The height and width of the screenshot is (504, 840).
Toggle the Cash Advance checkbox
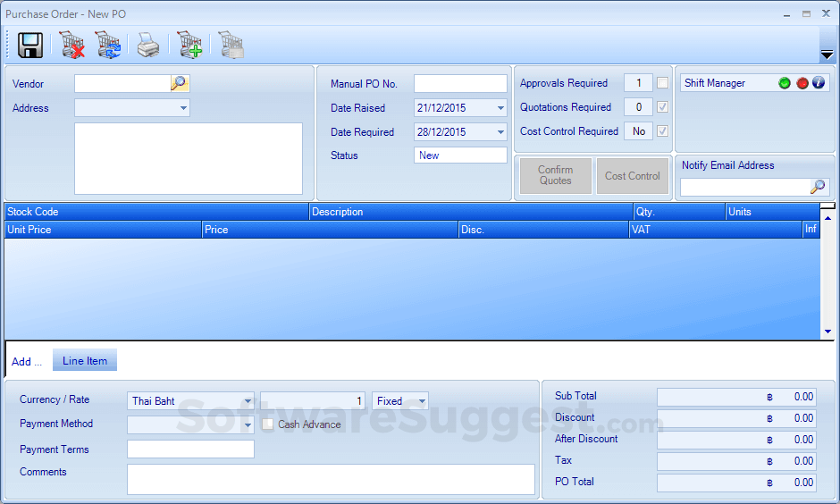tap(268, 424)
